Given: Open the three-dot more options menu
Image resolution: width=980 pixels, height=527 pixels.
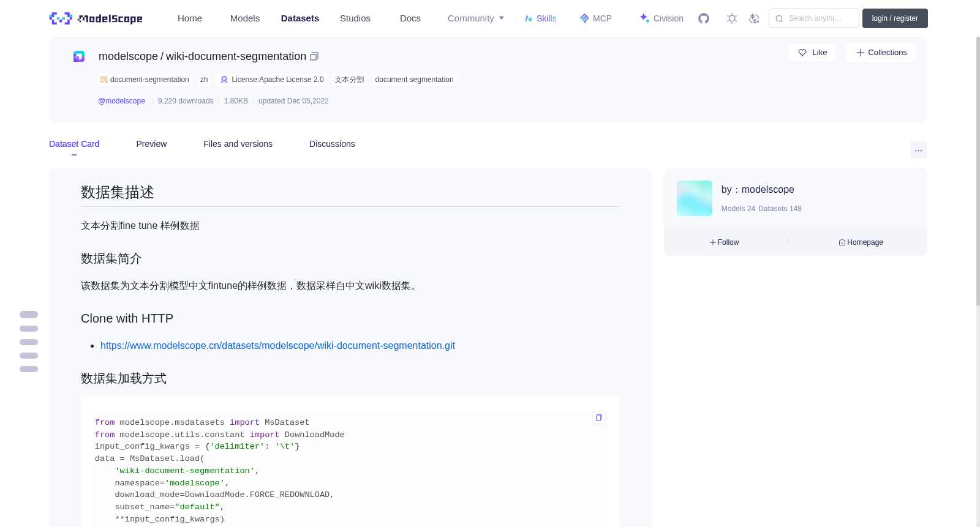Looking at the screenshot, I should click(919, 150).
